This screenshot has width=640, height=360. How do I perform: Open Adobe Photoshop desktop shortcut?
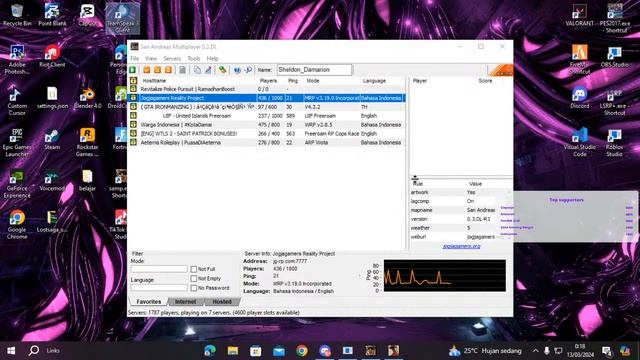(17, 60)
